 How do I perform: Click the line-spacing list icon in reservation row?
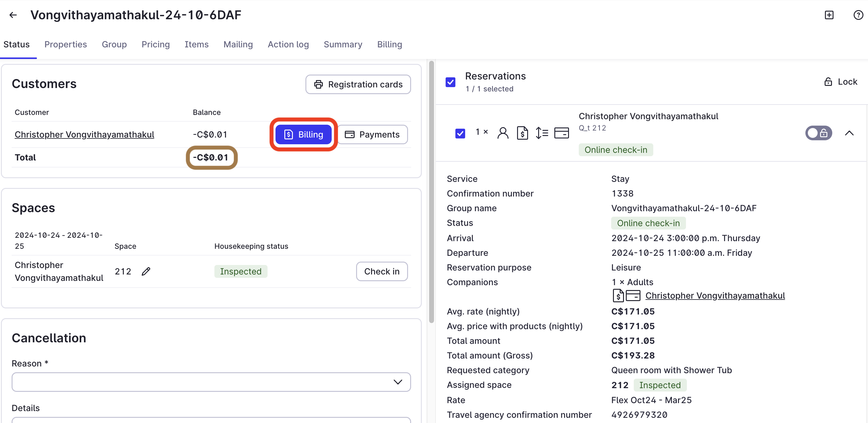point(542,133)
